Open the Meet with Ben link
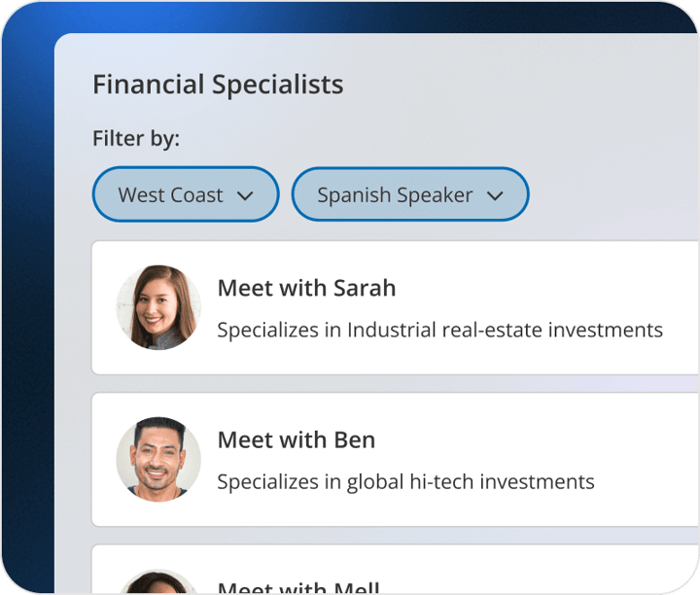This screenshot has height=595, width=700. (296, 439)
